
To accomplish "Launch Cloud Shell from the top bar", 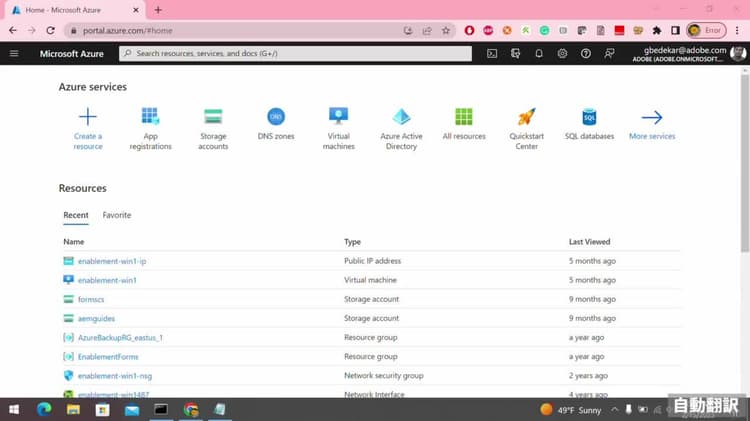I will pyautogui.click(x=492, y=54).
